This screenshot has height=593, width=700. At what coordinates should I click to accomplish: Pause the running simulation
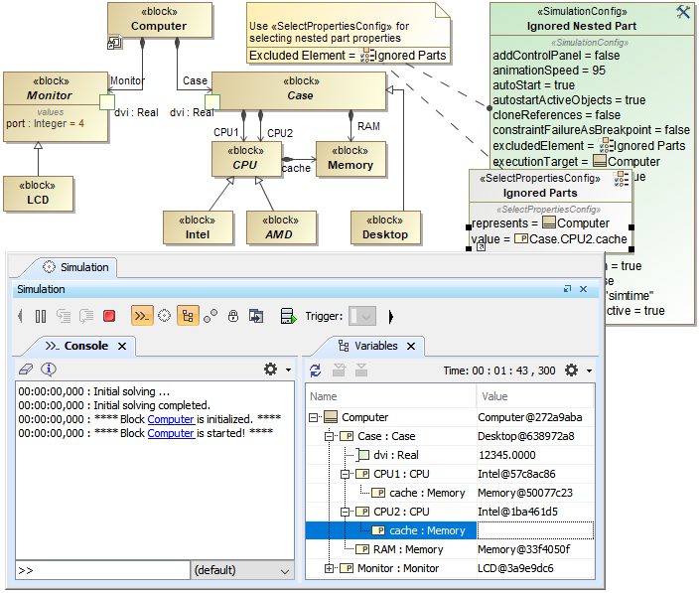click(41, 316)
